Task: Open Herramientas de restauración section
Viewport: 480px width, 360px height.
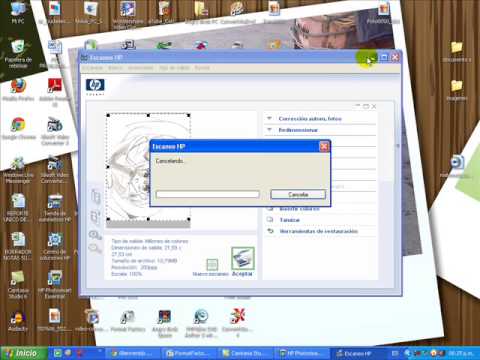Action: point(318,231)
